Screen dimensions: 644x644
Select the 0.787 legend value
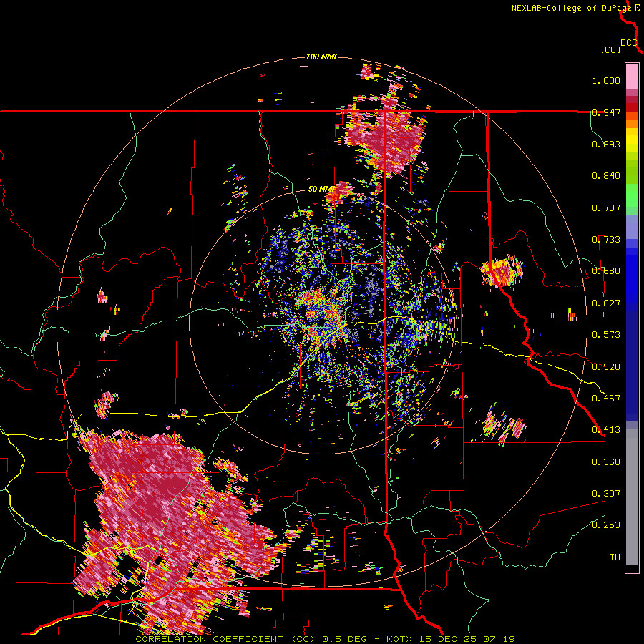point(606,208)
